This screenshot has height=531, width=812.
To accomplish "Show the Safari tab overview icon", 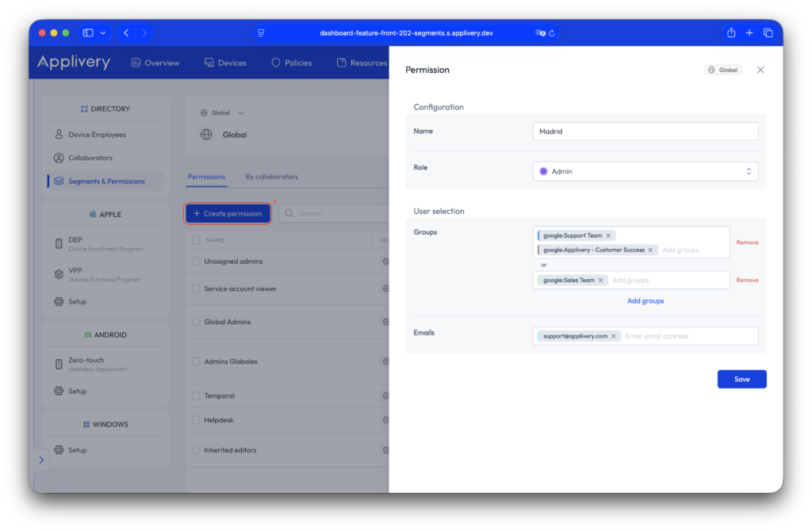I will pos(768,32).
